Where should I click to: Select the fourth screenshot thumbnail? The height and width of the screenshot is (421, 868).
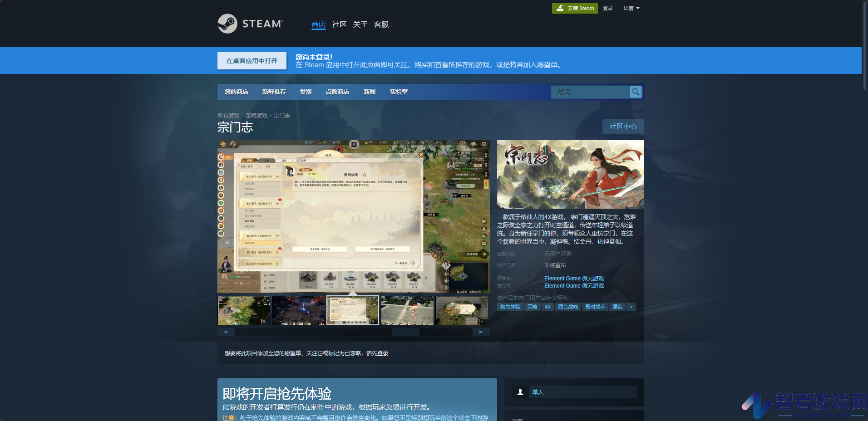[x=407, y=310]
